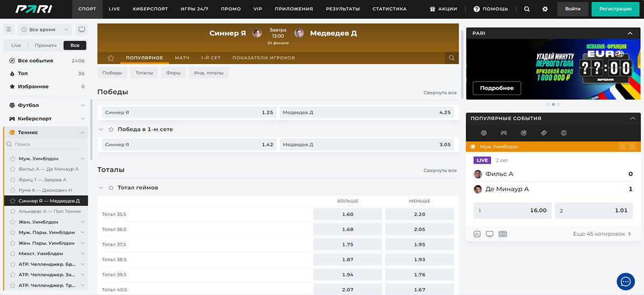This screenshot has height=295, width=644.
Task: Switch to the 1-й сет tab
Action: [x=210, y=58]
